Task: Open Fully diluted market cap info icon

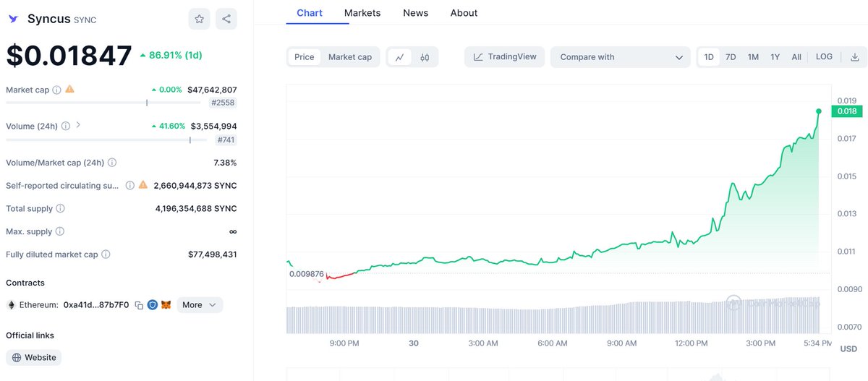Action: (x=106, y=254)
